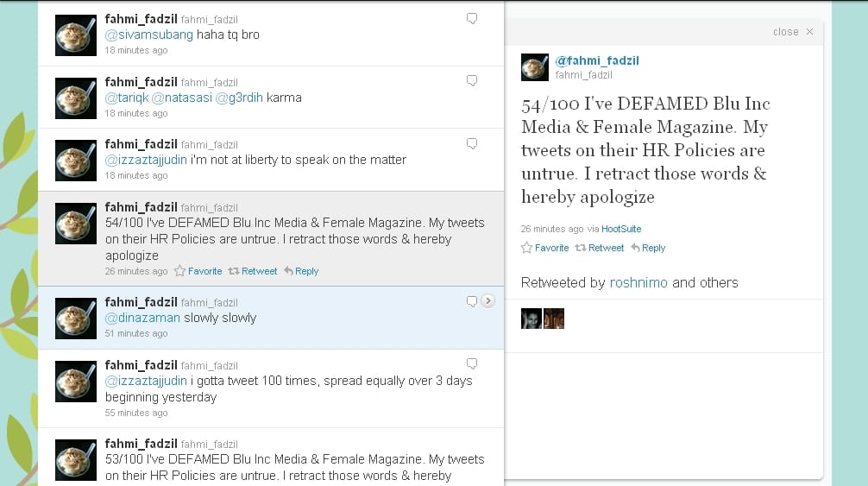The image size is (868, 486).
Task: Click '55 minutes ago' timestamp
Action: coord(136,413)
